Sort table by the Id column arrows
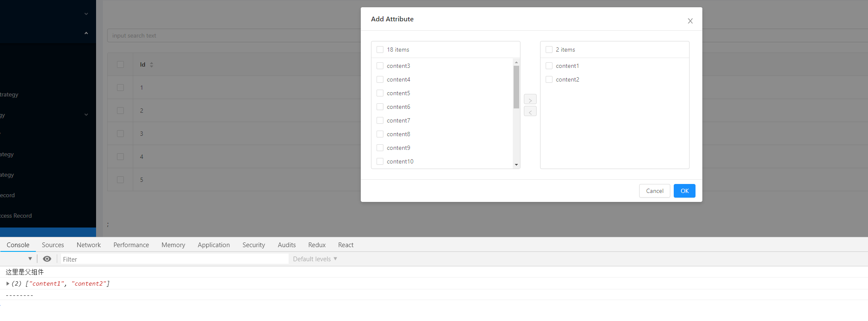The width and height of the screenshot is (868, 321). (x=152, y=65)
